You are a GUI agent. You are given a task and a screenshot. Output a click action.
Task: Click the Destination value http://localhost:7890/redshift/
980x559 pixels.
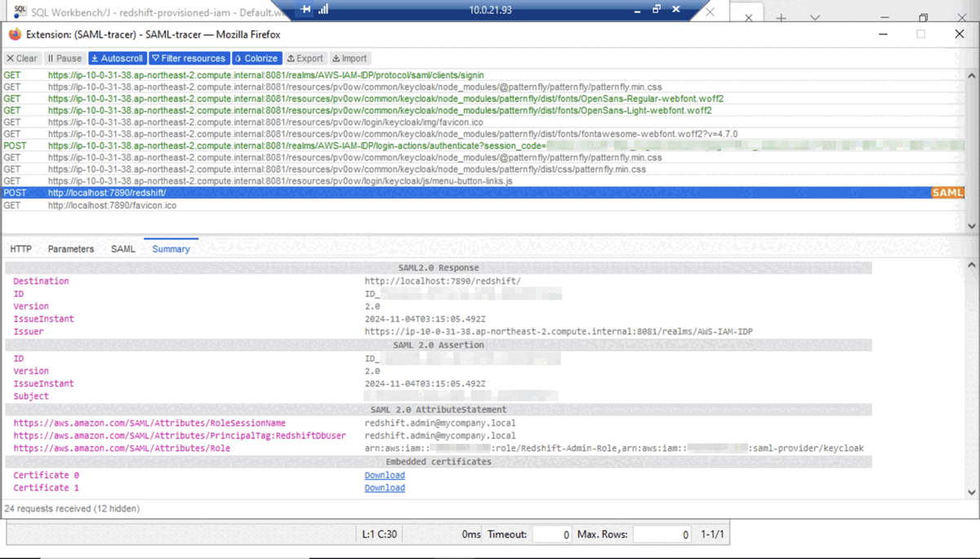(442, 281)
